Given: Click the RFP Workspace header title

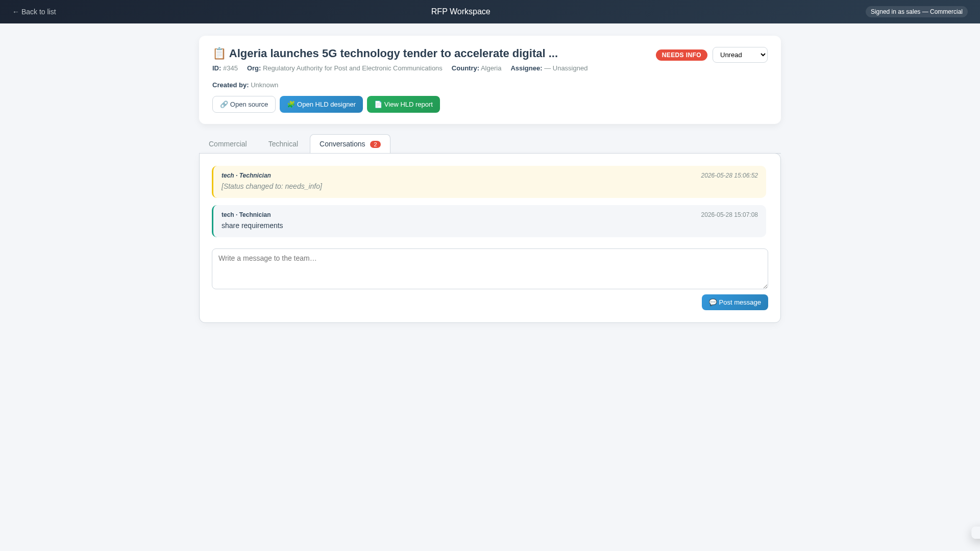Looking at the screenshot, I should pyautogui.click(x=460, y=12).
